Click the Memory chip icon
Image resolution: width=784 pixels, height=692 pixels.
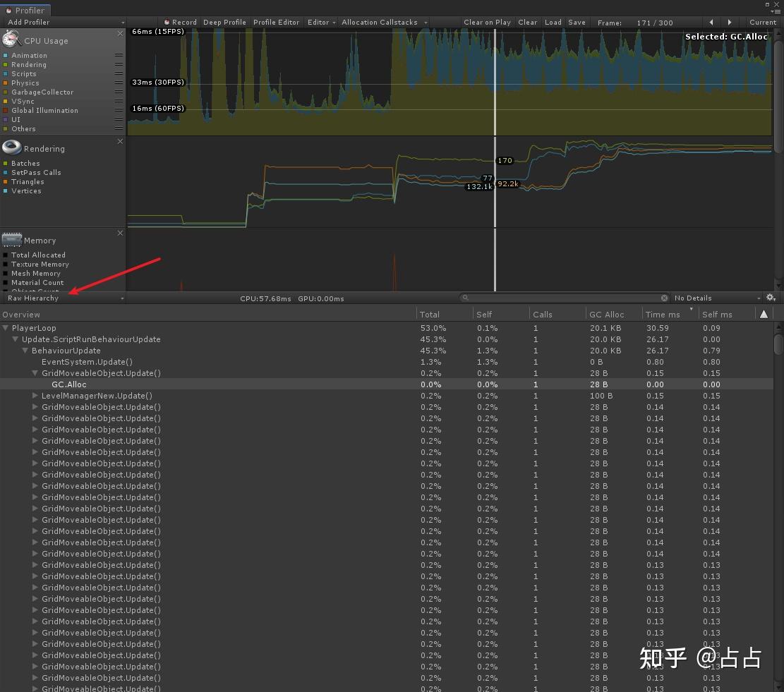[12, 240]
